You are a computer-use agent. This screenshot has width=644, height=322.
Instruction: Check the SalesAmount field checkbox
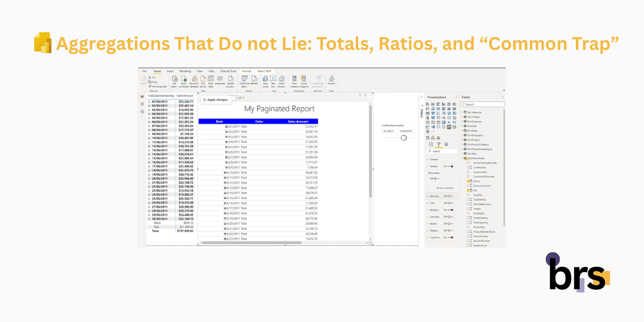tap(468, 245)
